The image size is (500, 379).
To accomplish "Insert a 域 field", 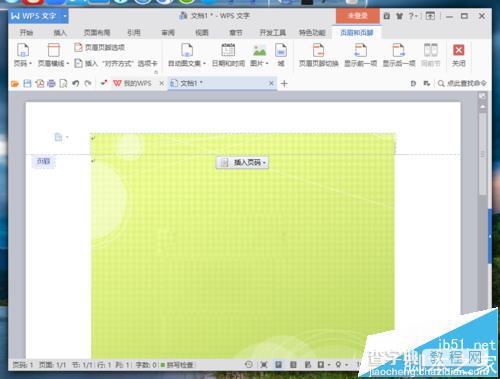I will pos(281,55).
